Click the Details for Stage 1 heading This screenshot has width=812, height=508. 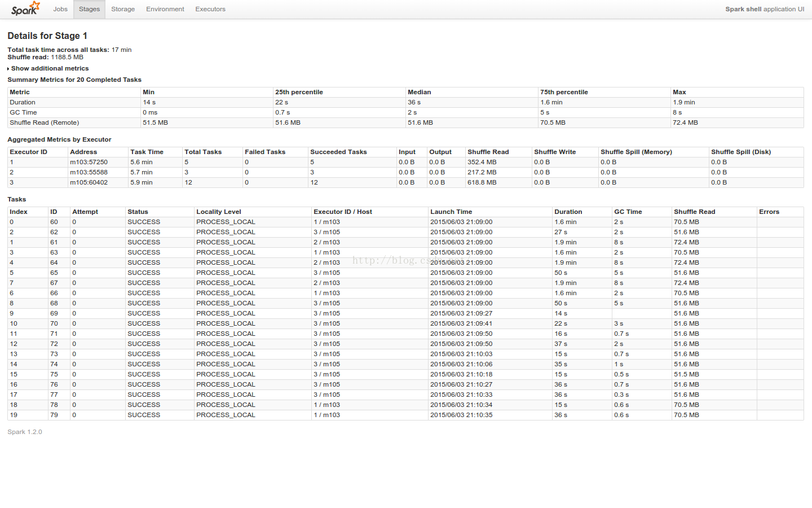[x=47, y=36]
